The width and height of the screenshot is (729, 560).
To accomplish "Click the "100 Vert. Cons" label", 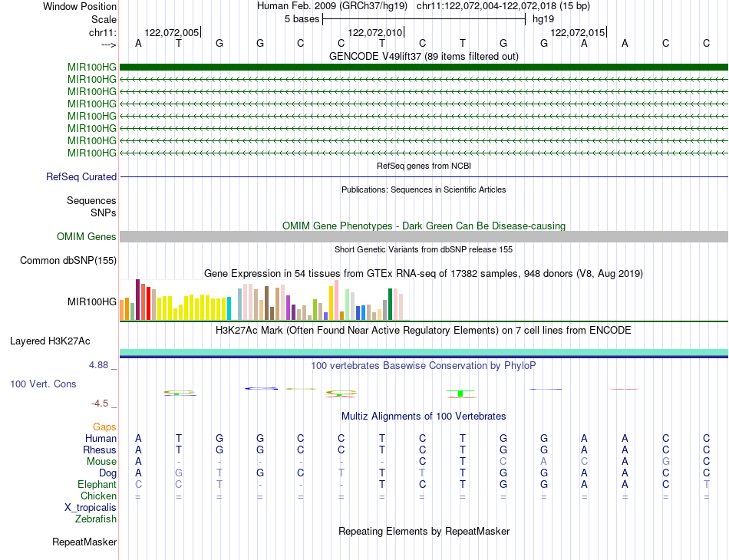I will click(43, 384).
